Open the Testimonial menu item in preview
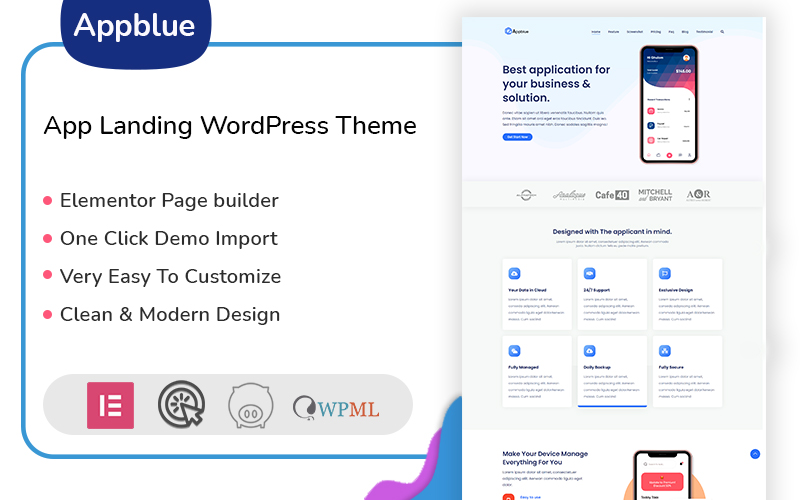This screenshot has width=800, height=500. coord(705,32)
